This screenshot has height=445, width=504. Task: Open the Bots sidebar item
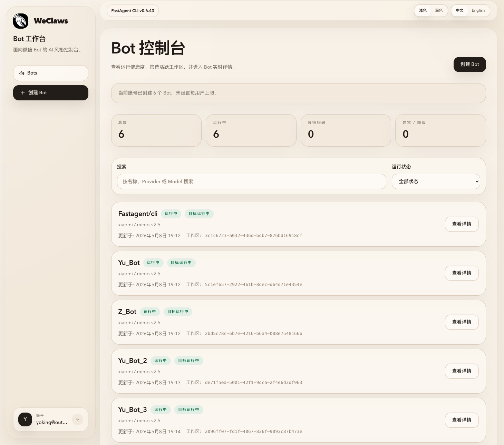point(51,73)
